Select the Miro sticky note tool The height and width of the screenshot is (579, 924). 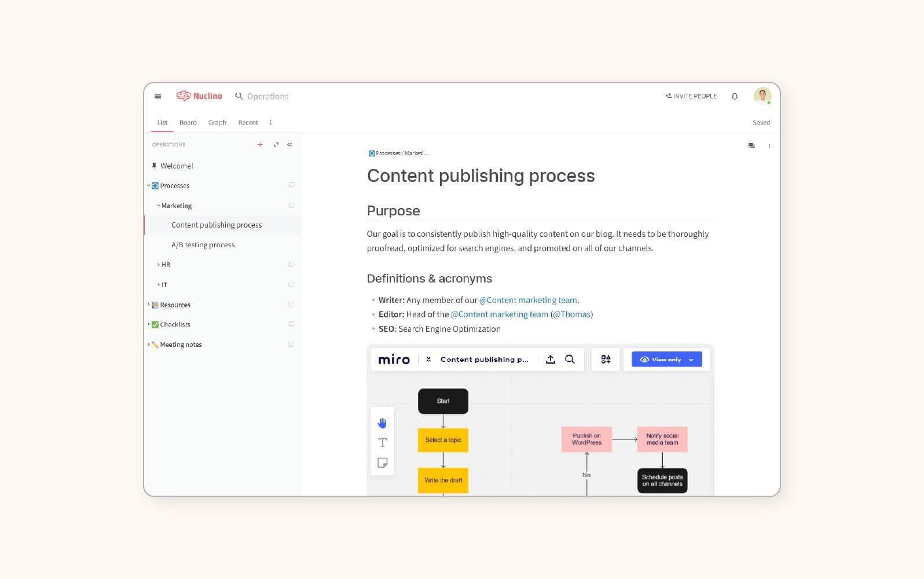tap(382, 463)
